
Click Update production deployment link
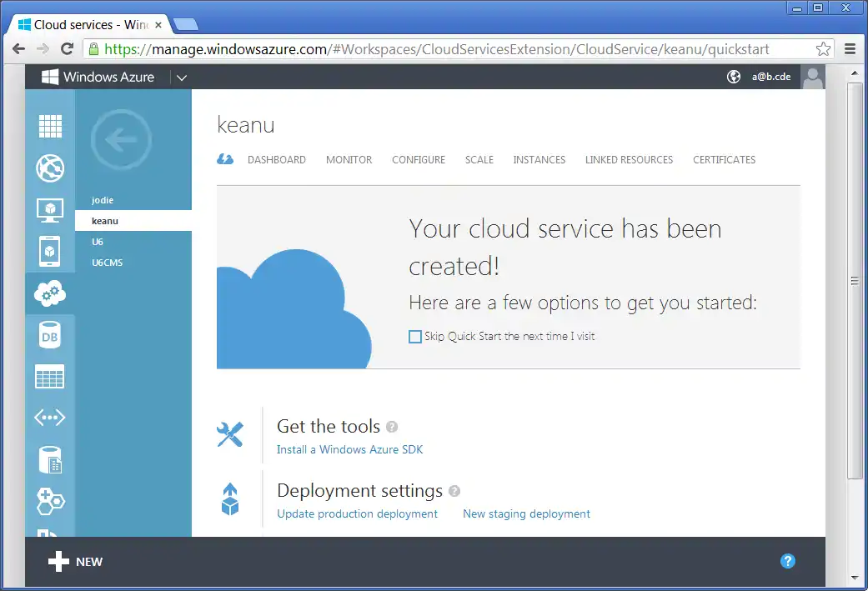pos(357,514)
